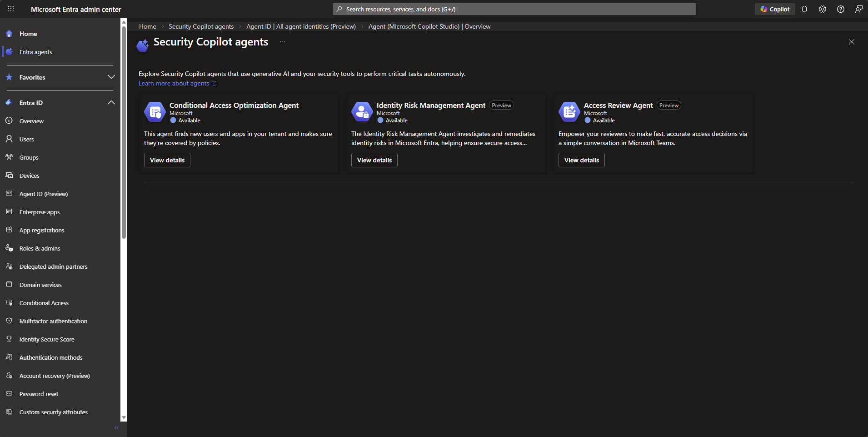
Task: Click the Access Review Agent icon
Action: click(x=569, y=112)
